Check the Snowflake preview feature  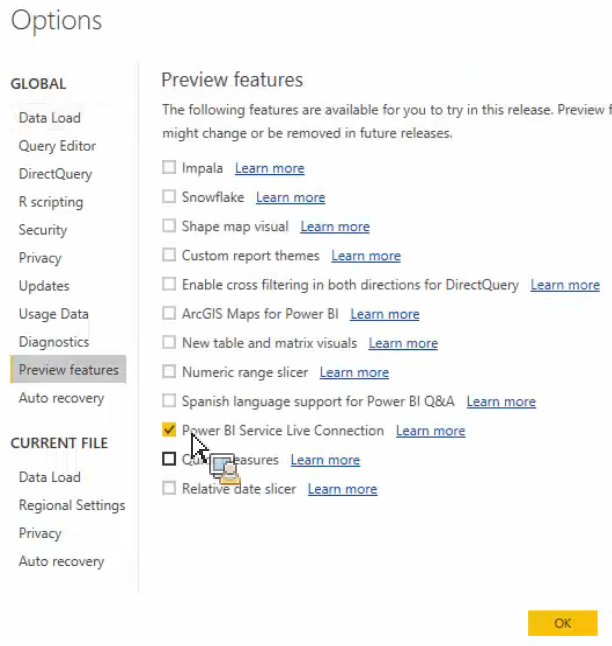169,197
